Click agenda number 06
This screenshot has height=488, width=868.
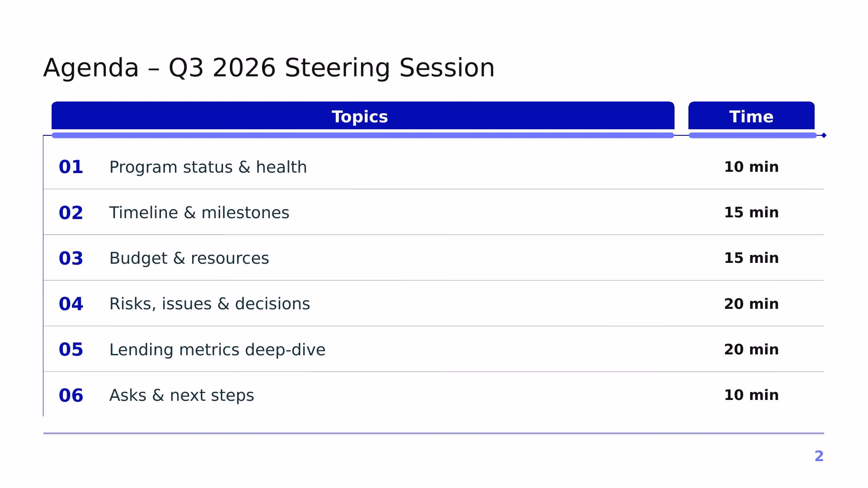coord(71,395)
